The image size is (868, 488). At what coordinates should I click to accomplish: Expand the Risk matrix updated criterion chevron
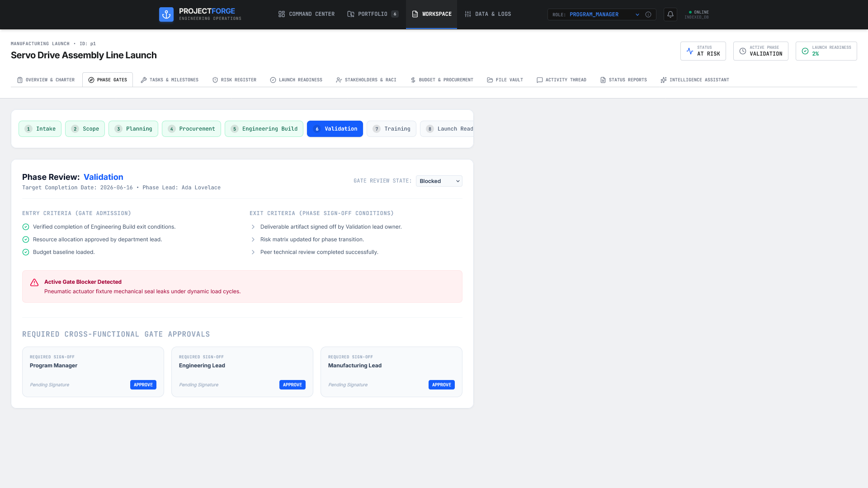[x=253, y=239]
